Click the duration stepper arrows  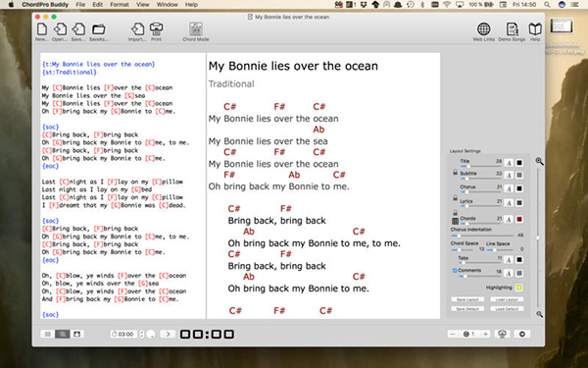pos(142,334)
